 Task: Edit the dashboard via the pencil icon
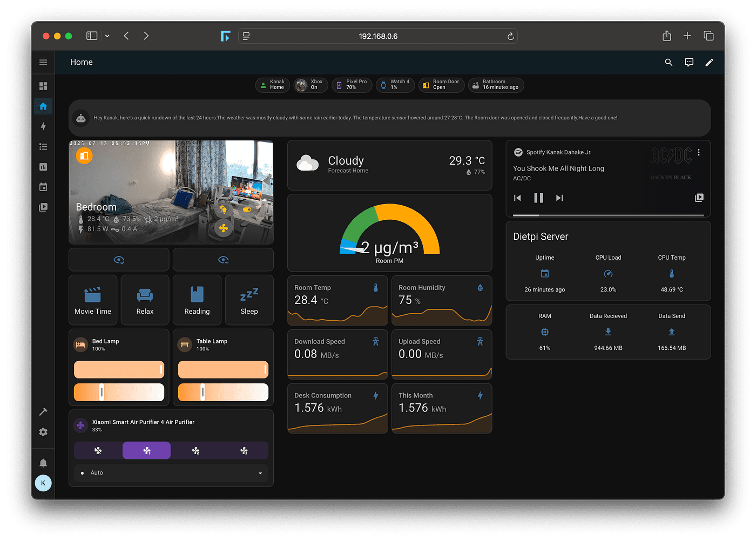point(709,62)
